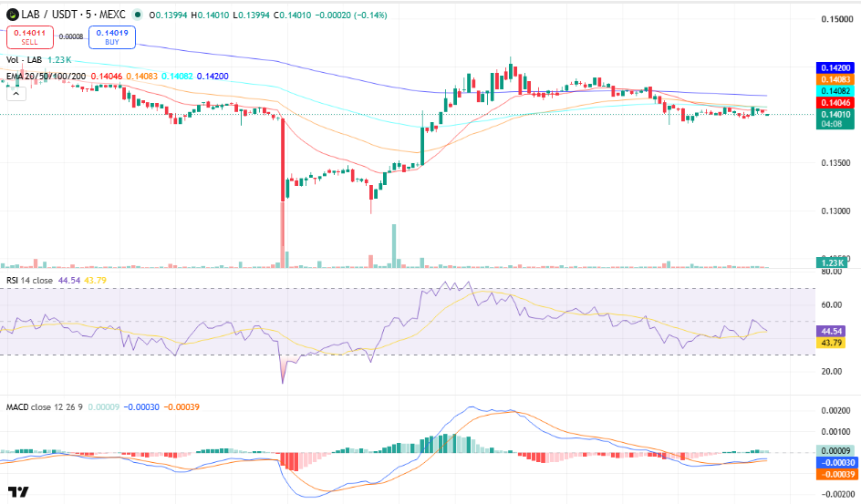
Task: Collapse the indicator legend with the chevron
Action: 16,94
